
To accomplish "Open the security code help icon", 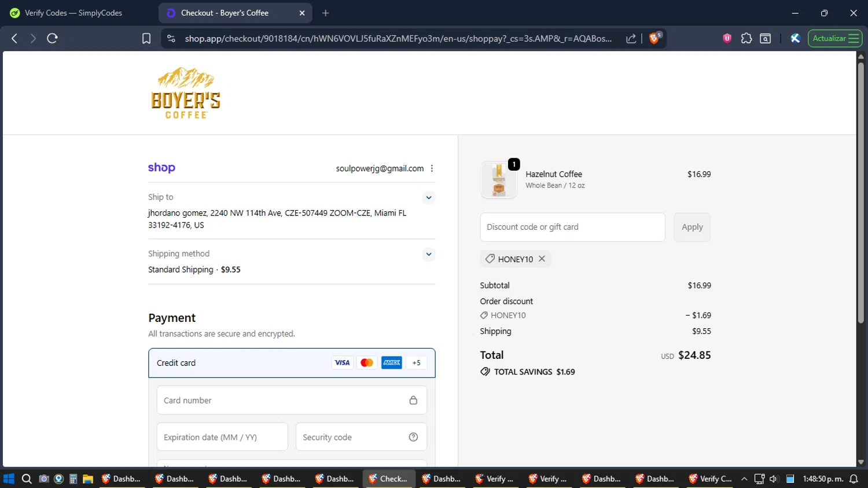I will point(413,437).
